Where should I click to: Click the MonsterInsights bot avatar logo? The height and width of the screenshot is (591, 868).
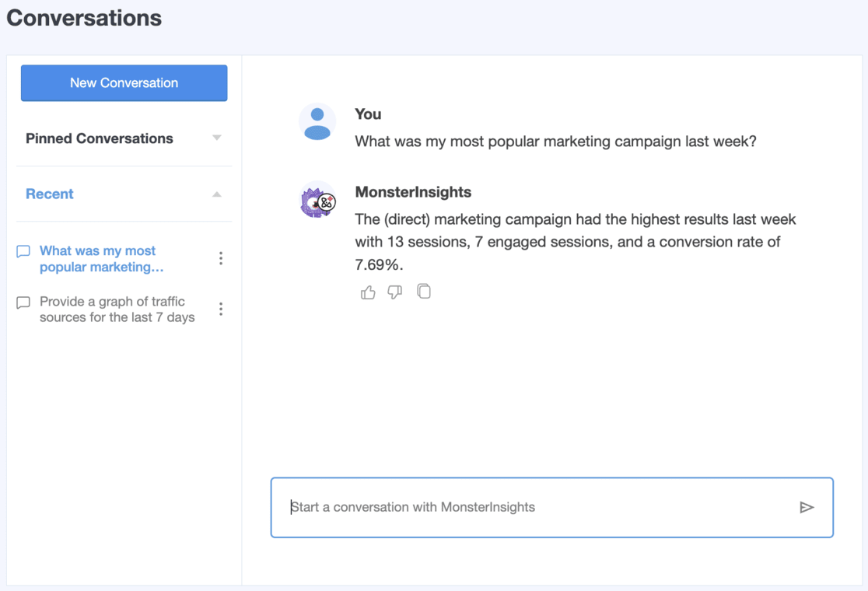pos(317,200)
